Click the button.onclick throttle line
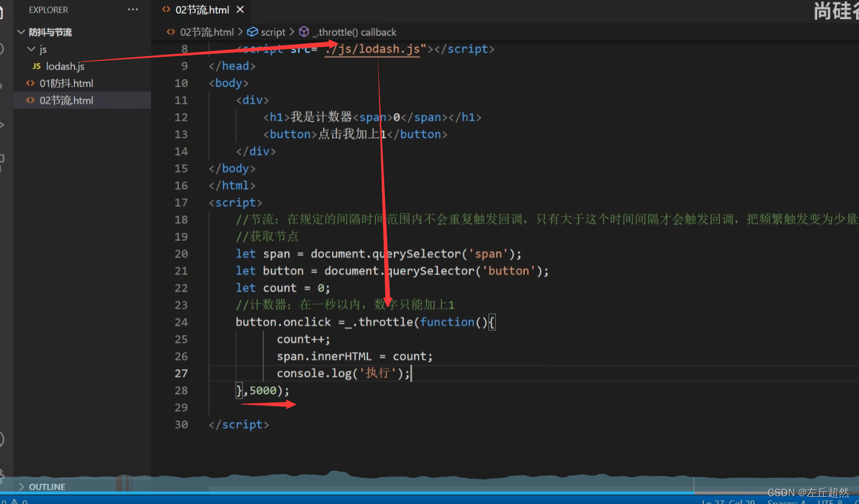This screenshot has width=859, height=504. (x=365, y=322)
